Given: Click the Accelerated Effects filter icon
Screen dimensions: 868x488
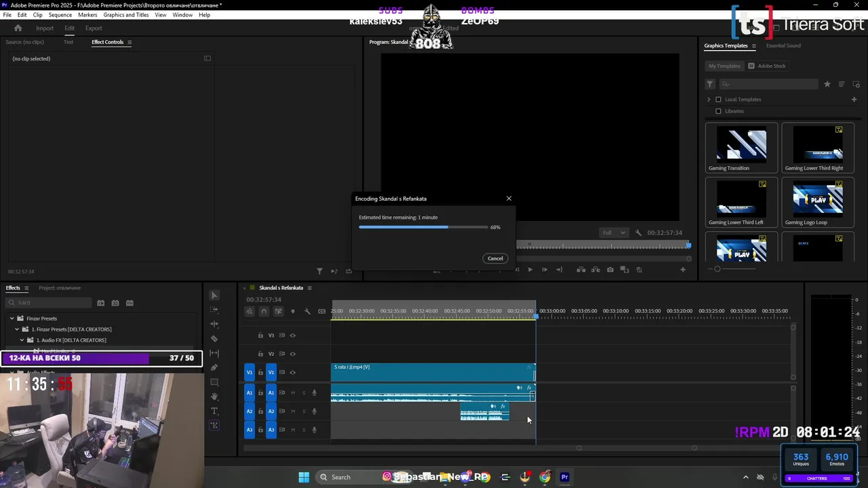Looking at the screenshot, I should (x=100, y=303).
